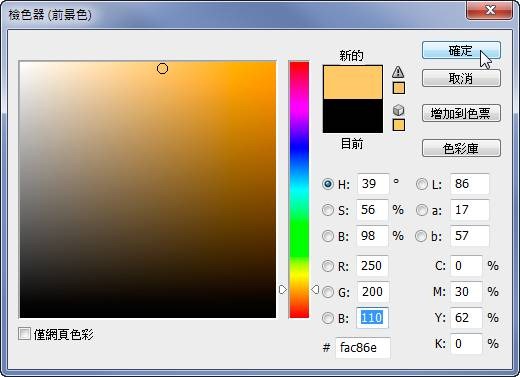
Task: Click the 增加到色票 button
Action: (x=461, y=113)
